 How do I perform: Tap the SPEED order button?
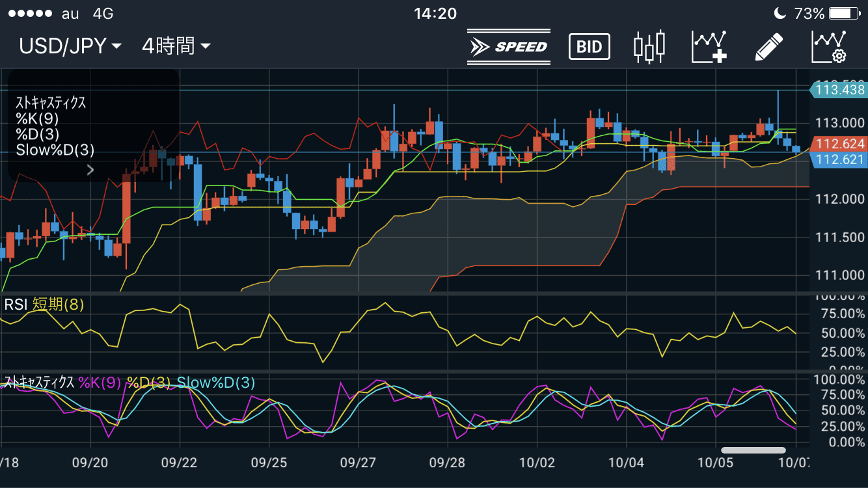[x=509, y=47]
